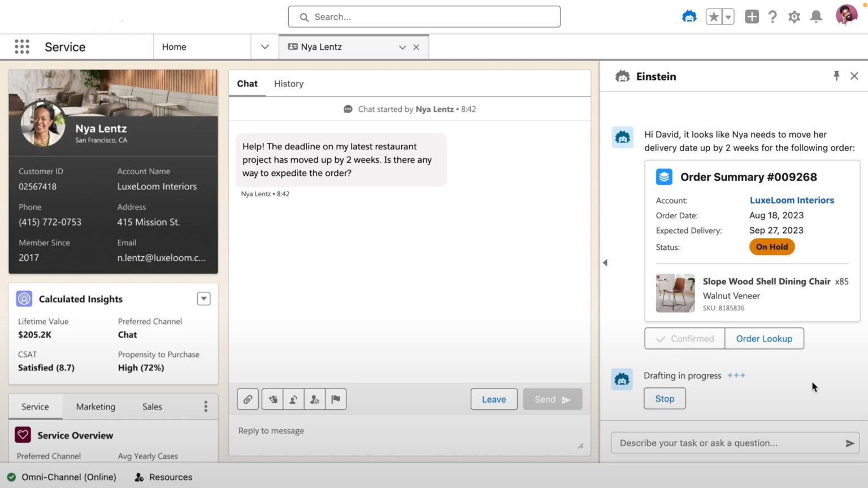Open Salesforce Setup via the gear icon
Screen dimensions: 868x488
click(794, 16)
